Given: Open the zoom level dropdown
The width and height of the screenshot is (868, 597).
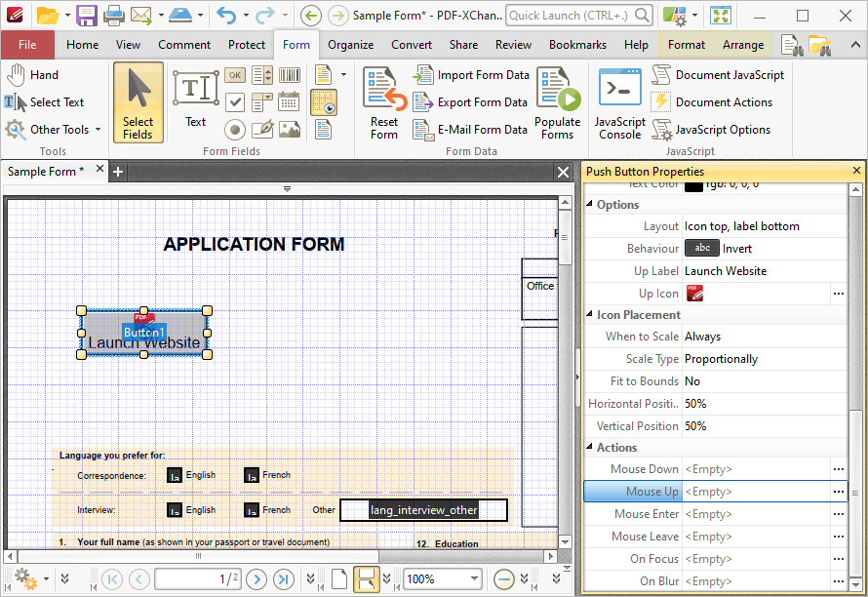Looking at the screenshot, I should point(474,579).
